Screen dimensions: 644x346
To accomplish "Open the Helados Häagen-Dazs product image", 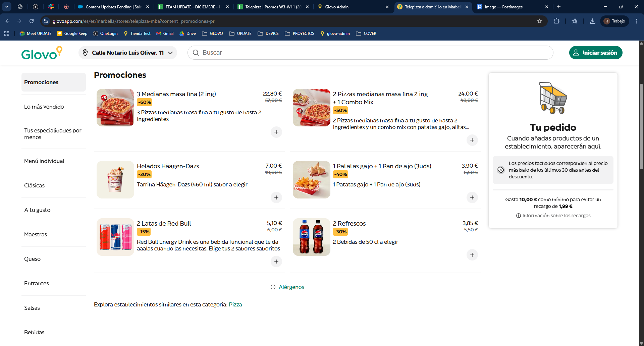I will 115,180.
